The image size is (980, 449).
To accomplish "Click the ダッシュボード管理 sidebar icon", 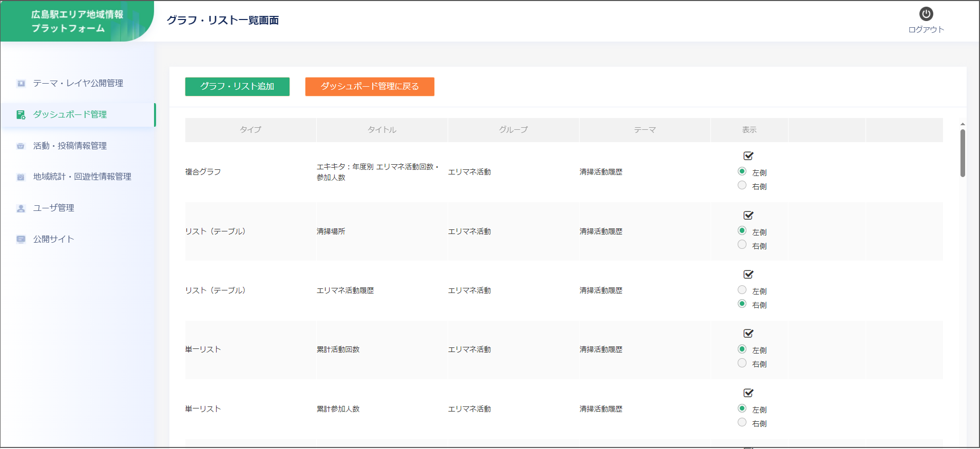I will [x=21, y=114].
